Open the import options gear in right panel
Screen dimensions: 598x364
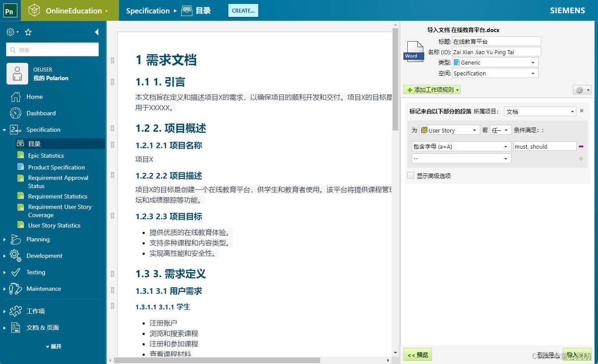[x=580, y=90]
